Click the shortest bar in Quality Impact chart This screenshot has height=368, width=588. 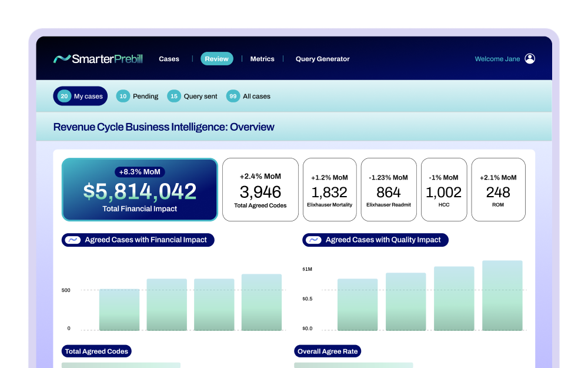358,304
